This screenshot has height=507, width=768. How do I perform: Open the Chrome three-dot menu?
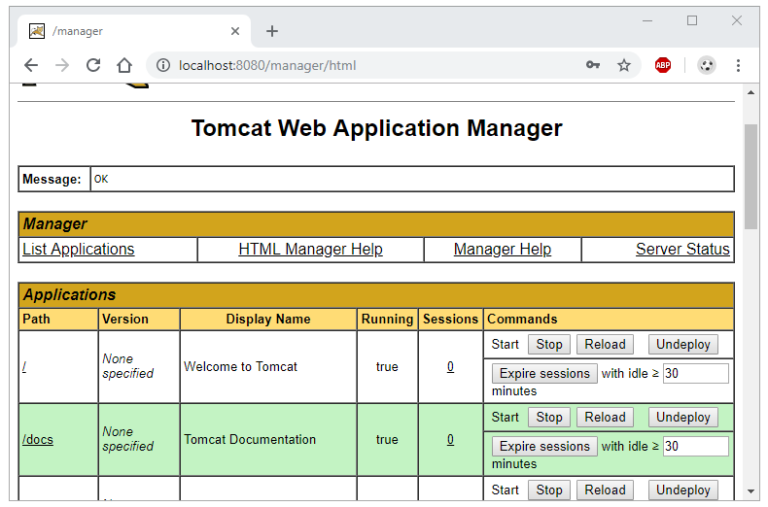(x=738, y=65)
